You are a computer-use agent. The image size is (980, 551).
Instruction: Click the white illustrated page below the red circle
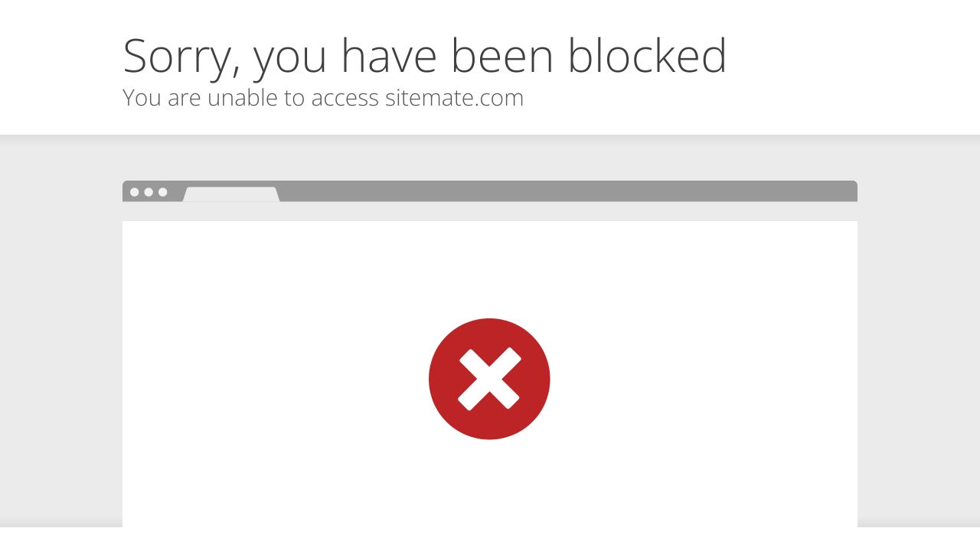click(x=489, y=482)
